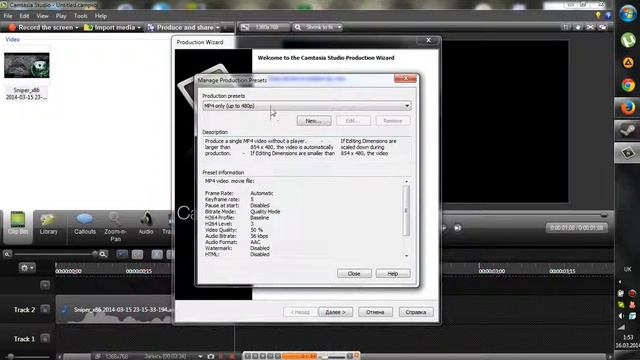The height and width of the screenshot is (360, 640).
Task: Open the Shrink to fit zoom dropdown
Action: click(x=318, y=27)
